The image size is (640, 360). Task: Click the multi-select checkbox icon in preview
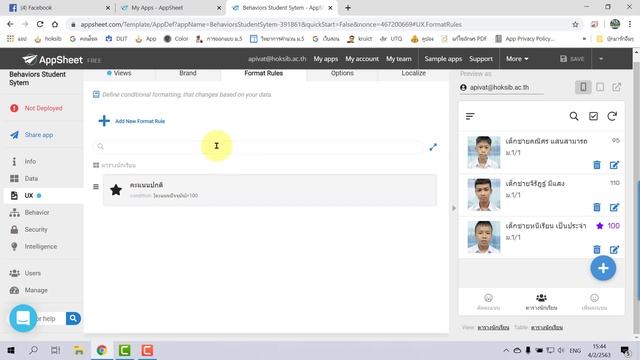point(593,116)
